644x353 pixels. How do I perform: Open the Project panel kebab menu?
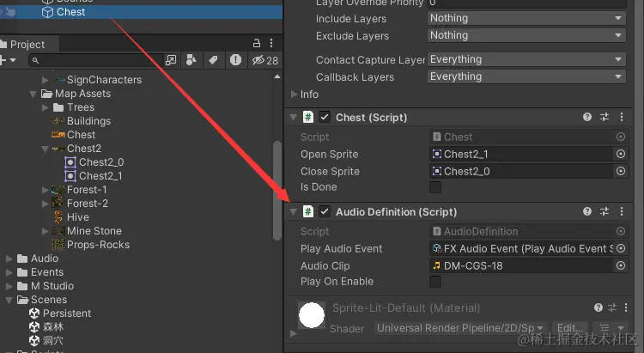[271, 43]
